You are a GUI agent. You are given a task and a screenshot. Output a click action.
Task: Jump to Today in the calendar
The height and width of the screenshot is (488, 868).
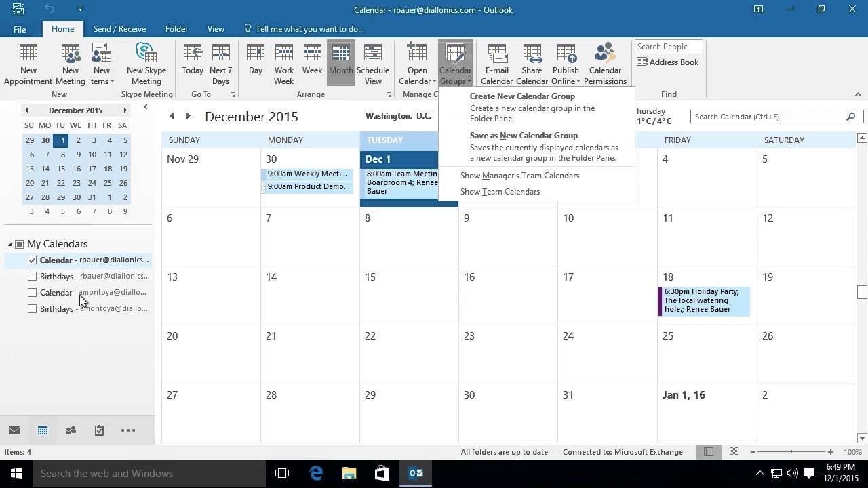pos(193,64)
